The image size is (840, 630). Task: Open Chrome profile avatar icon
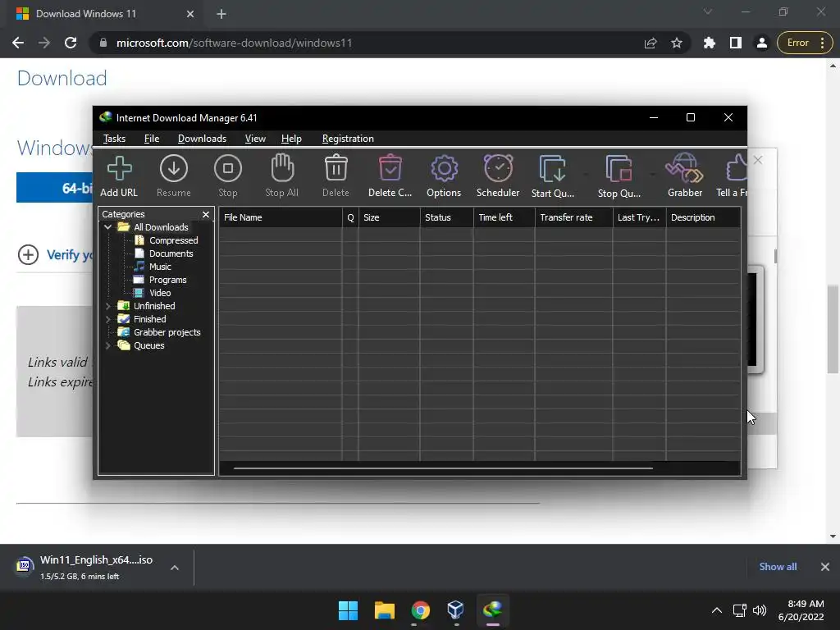coord(762,43)
